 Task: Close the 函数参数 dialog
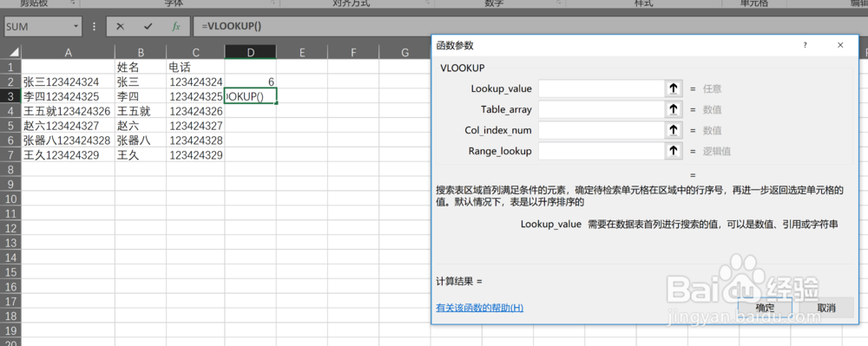point(840,45)
